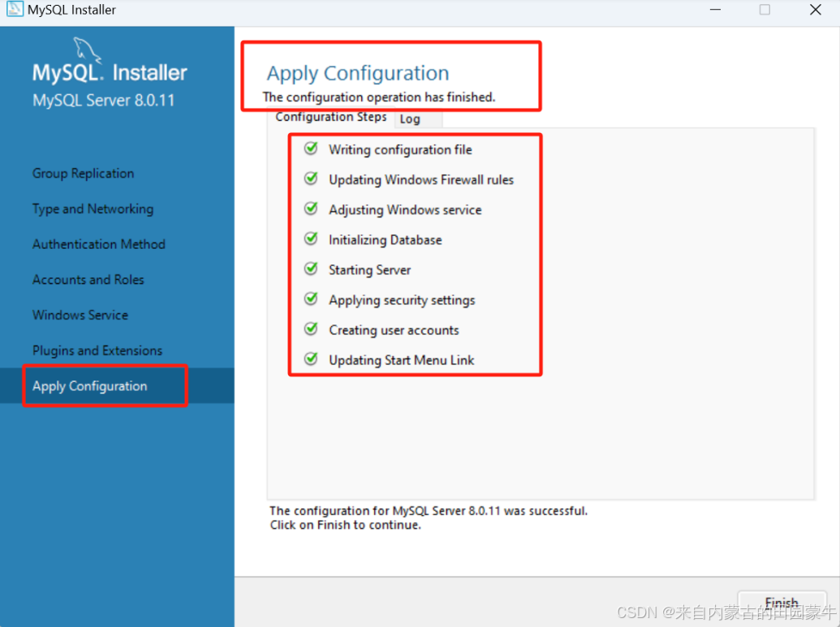The image size is (840, 627).
Task: Click 'Adjusting Windows service' step text
Action: (x=405, y=210)
